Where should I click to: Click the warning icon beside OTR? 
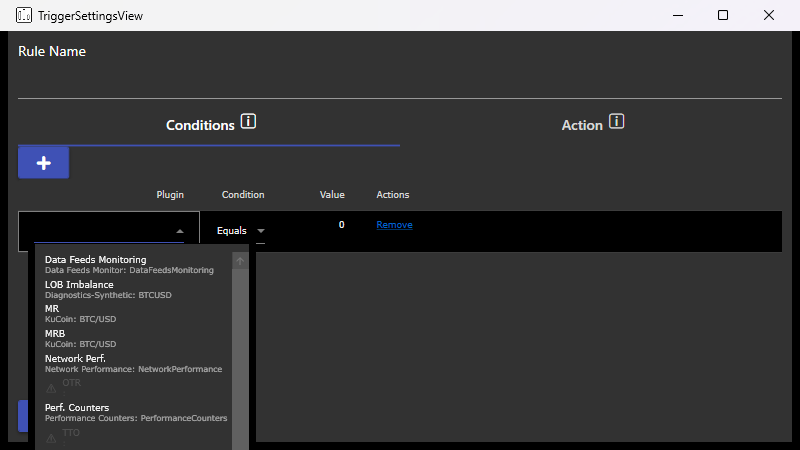click(x=51, y=389)
